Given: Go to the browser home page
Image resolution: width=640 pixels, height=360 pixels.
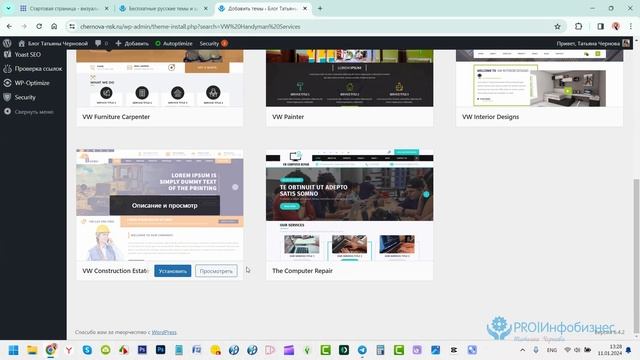Looking at the screenshot, I should tap(54, 26).
